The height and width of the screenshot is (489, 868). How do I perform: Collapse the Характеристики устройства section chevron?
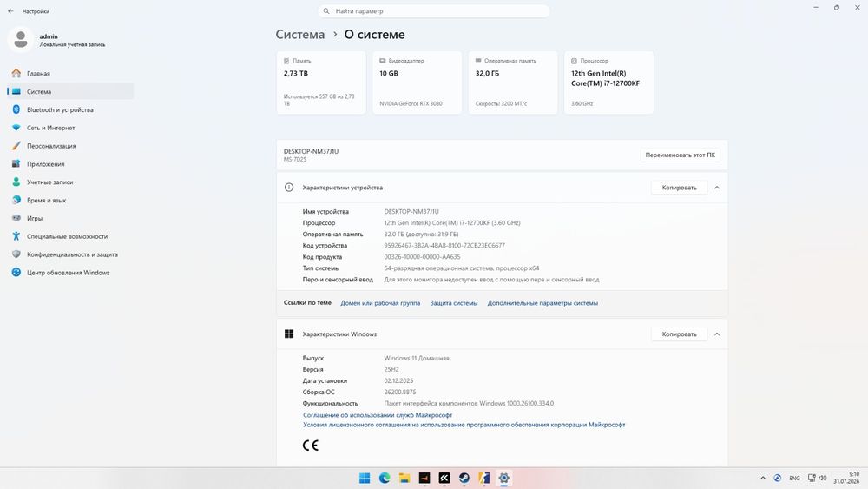click(x=717, y=188)
